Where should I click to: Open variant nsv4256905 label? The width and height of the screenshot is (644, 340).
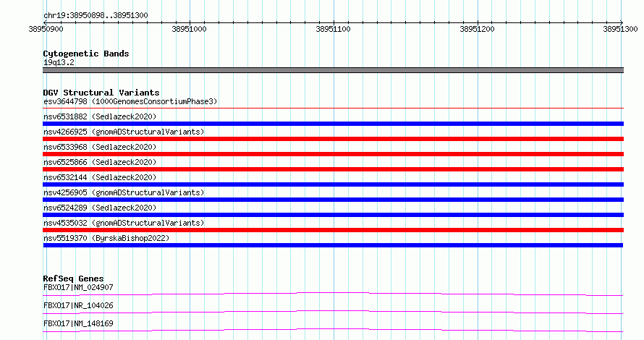point(124,192)
